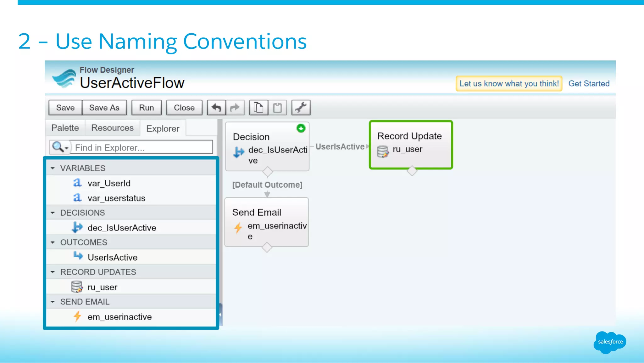Switch to the Palette tab
Image resolution: width=644 pixels, height=363 pixels.
pos(65,128)
